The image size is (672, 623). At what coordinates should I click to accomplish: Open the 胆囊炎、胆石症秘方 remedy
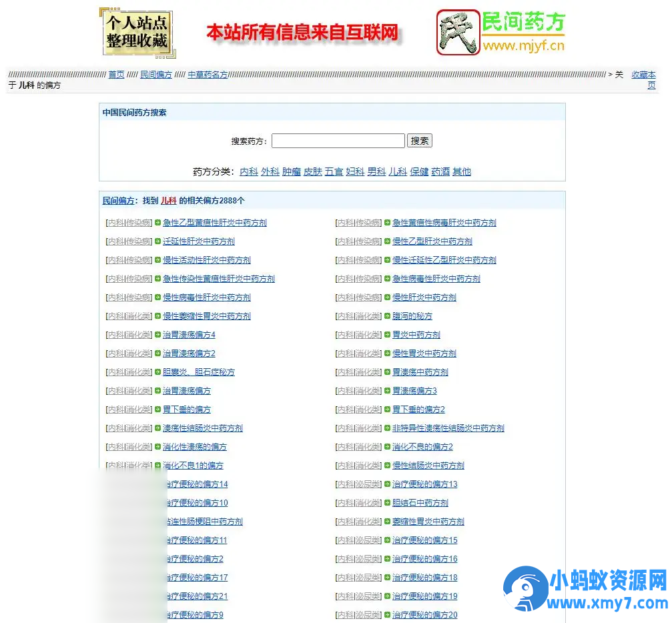[197, 372]
